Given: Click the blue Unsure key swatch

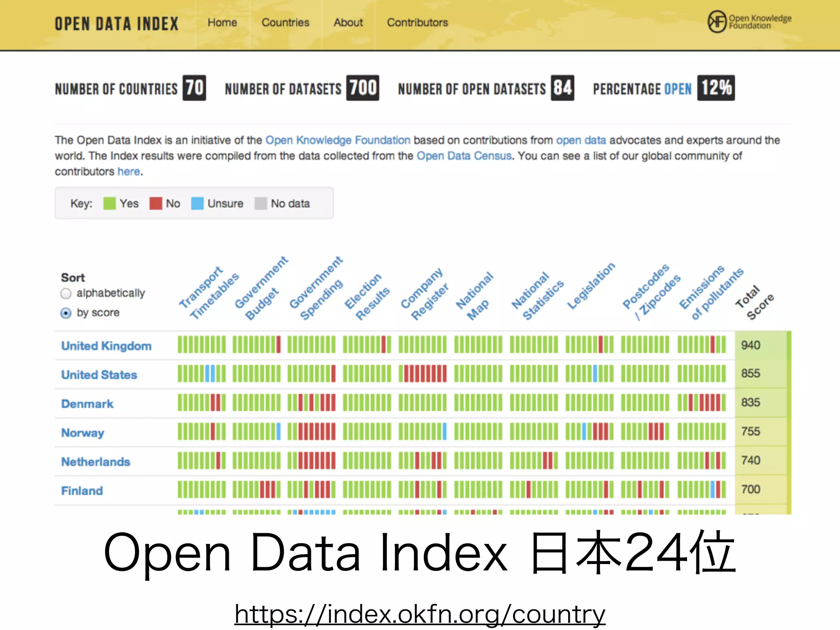Looking at the screenshot, I should pos(197,203).
